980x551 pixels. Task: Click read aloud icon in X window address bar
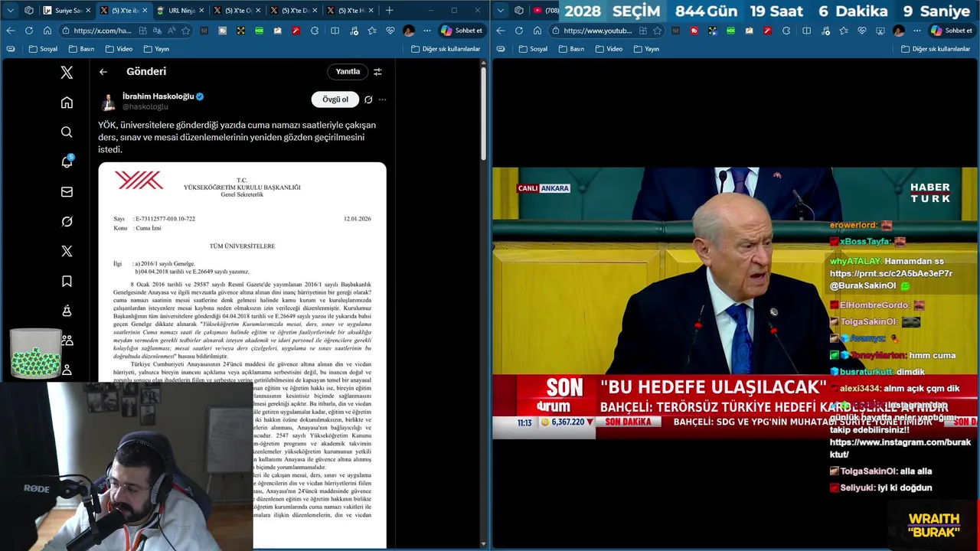coord(171,31)
